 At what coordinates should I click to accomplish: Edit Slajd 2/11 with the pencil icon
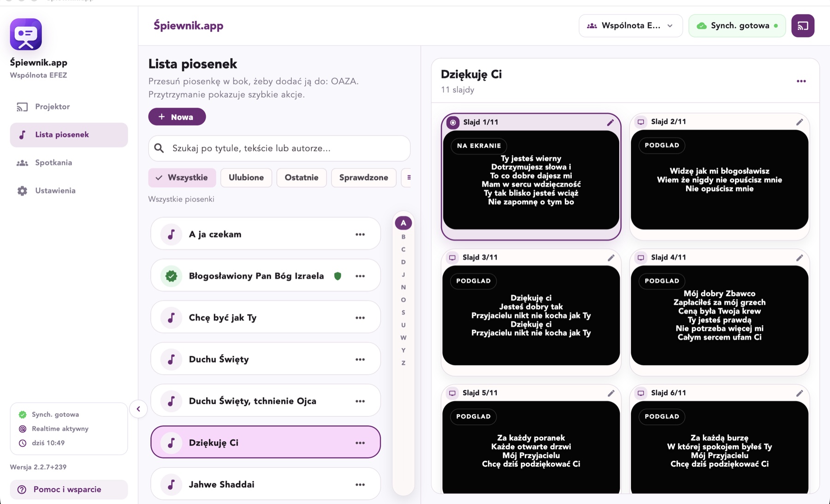[800, 122]
